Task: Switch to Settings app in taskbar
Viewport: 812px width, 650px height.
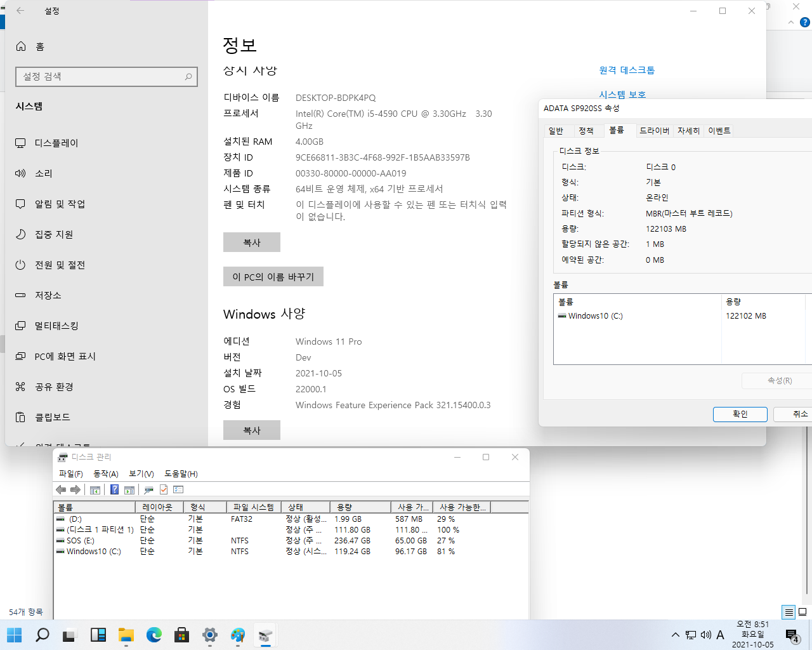Action: 210,635
